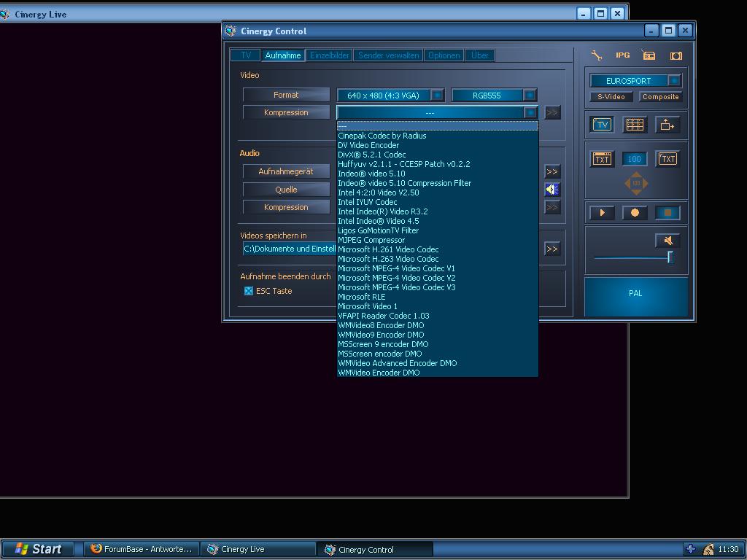747x560 pixels.
Task: Open the Einzelbilder tab
Action: [329, 55]
